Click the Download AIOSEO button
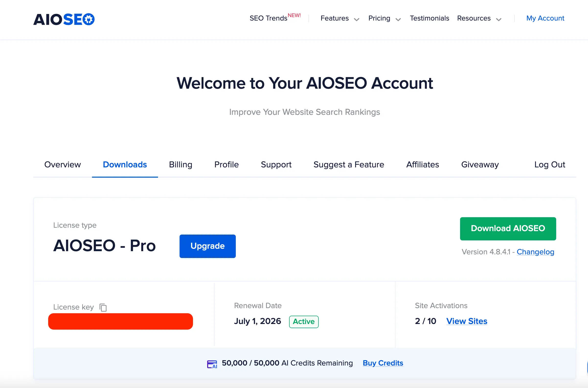The image size is (588, 388). pos(508,229)
